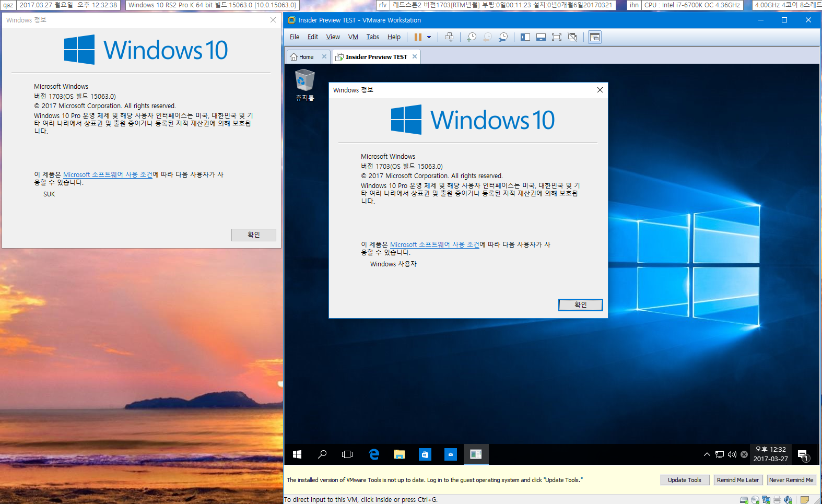The height and width of the screenshot is (504, 822).
Task: Click 'SUK' user name in host dialog
Action: click(49, 194)
